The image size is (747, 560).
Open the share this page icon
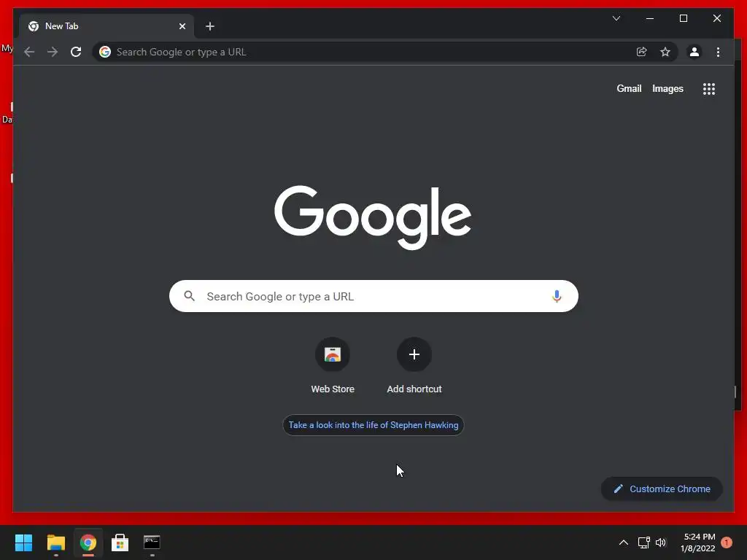pos(642,52)
